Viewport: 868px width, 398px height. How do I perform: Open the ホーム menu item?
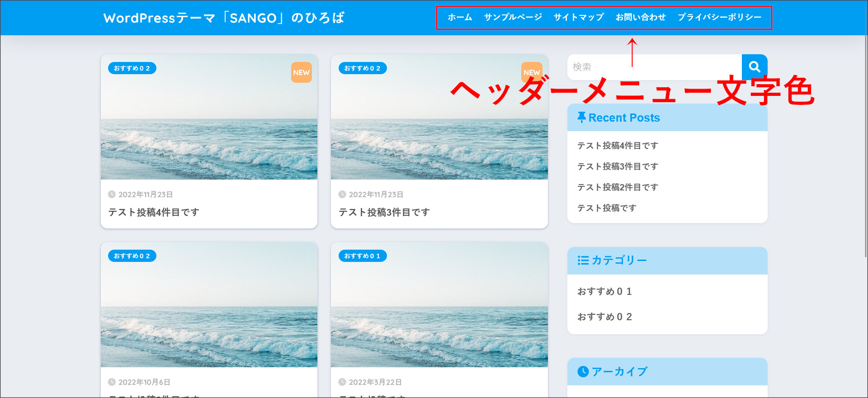tap(460, 18)
